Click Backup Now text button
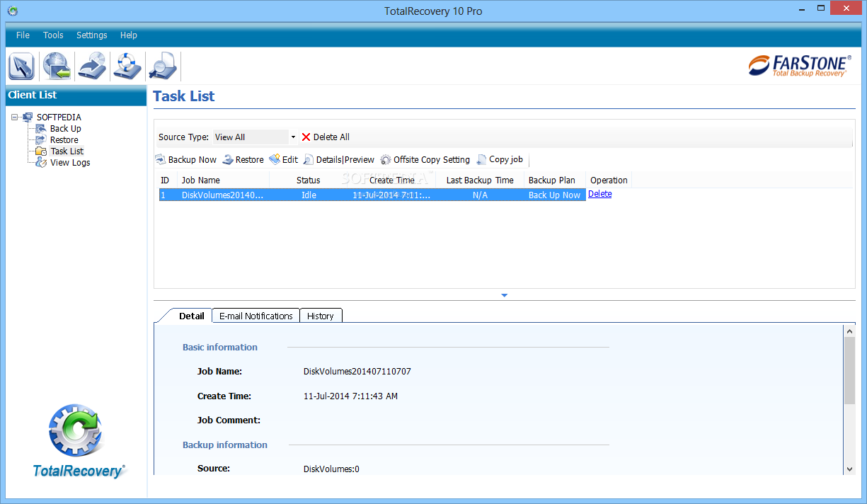Viewport: 867px width, 504px height. (193, 160)
